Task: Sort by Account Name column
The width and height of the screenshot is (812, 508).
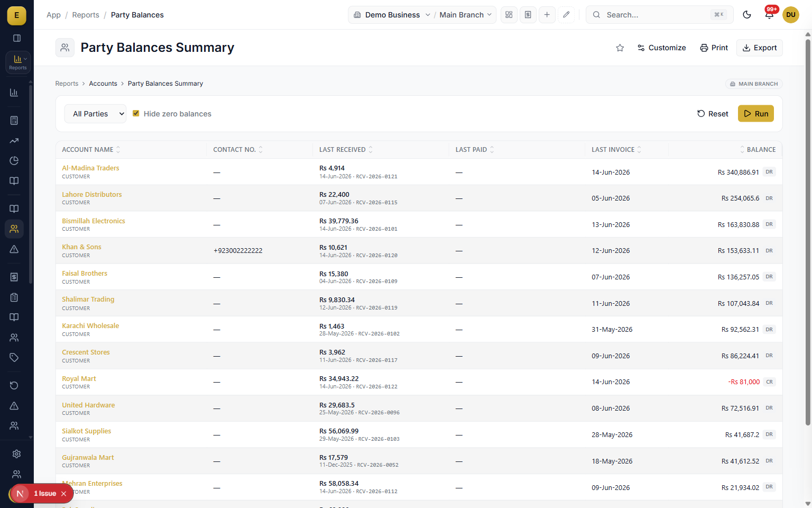Action: 91,150
